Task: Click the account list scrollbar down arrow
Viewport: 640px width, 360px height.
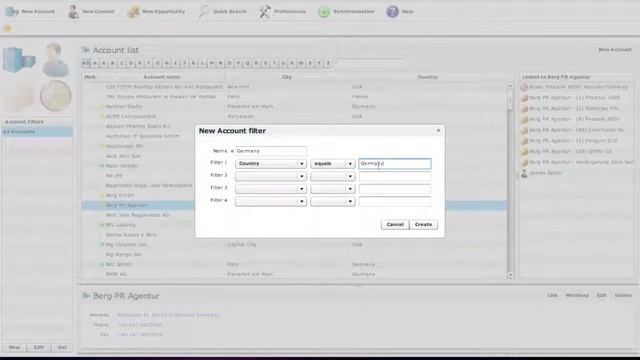Action: coord(510,276)
